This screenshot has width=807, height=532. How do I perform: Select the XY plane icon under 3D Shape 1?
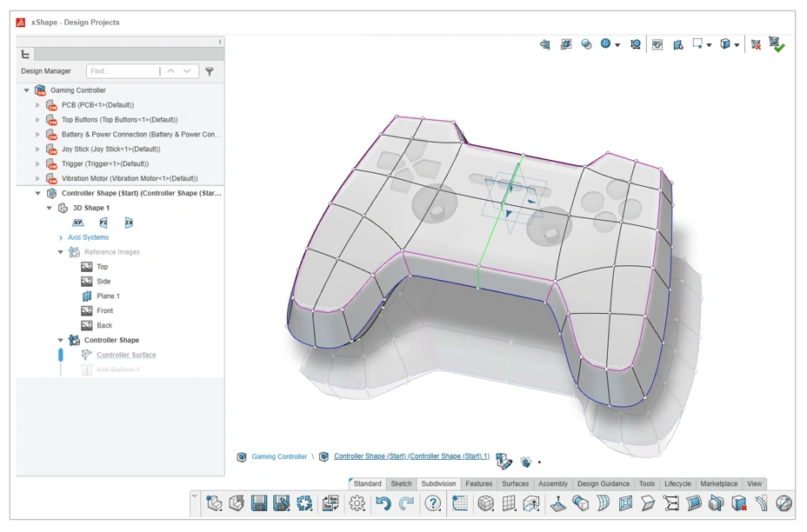77,223
